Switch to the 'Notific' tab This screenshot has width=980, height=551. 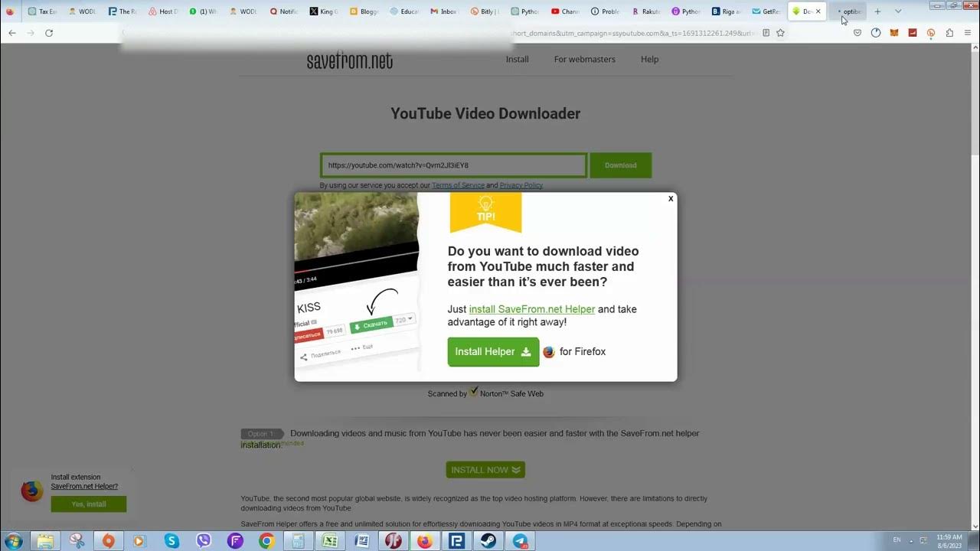coord(283,11)
